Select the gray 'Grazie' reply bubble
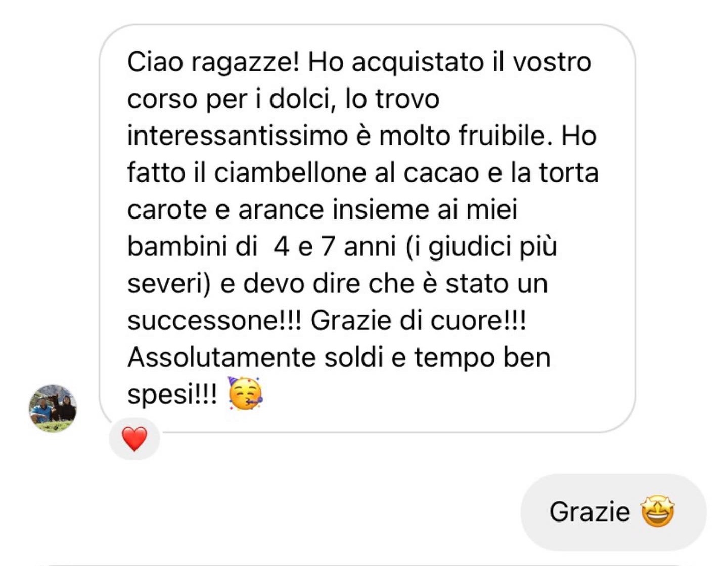 613,512
